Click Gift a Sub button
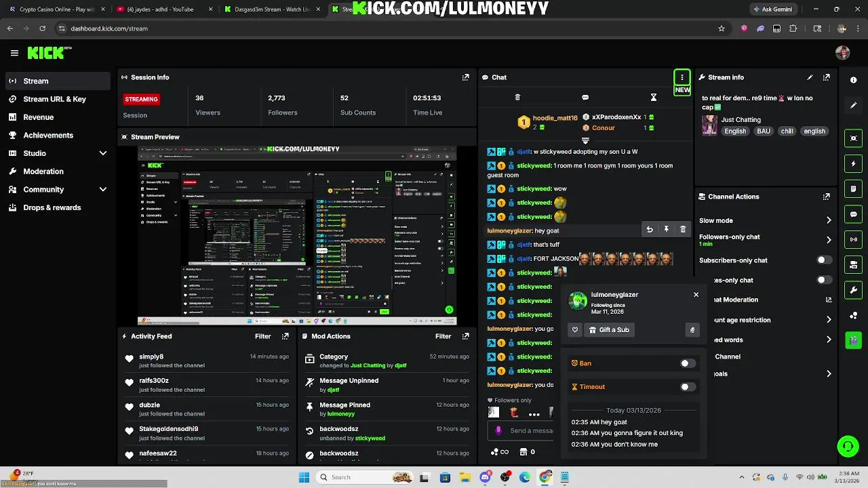This screenshot has width=868, height=488. (x=609, y=330)
